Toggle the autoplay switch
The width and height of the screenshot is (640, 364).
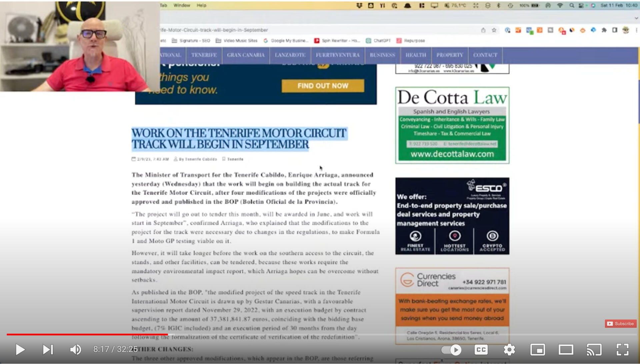pyautogui.click(x=451, y=350)
